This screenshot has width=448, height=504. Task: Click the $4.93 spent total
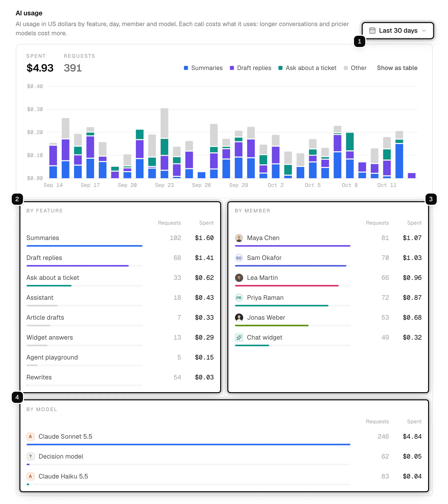pyautogui.click(x=40, y=68)
